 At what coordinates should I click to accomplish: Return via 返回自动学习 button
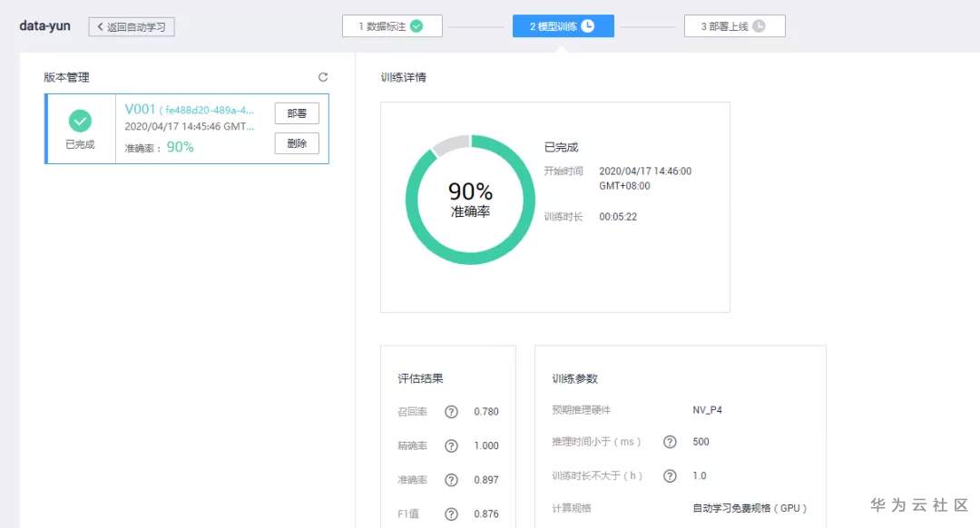point(132,27)
